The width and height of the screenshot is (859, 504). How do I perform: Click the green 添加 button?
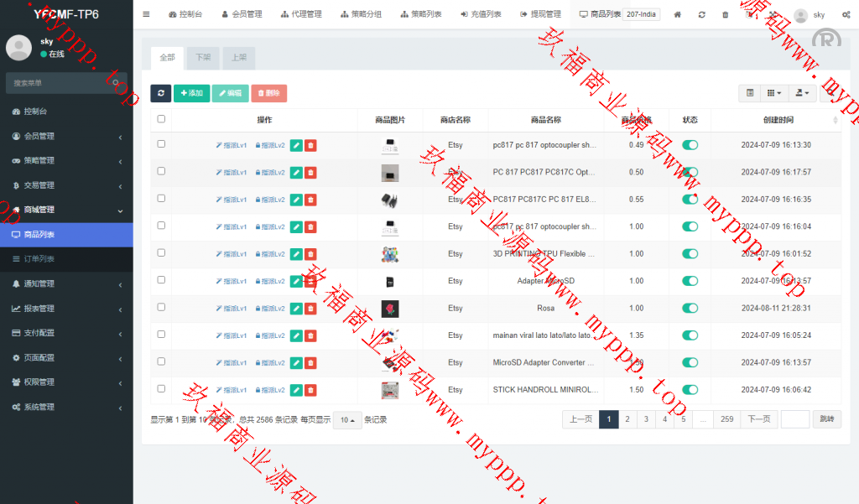[x=191, y=93]
